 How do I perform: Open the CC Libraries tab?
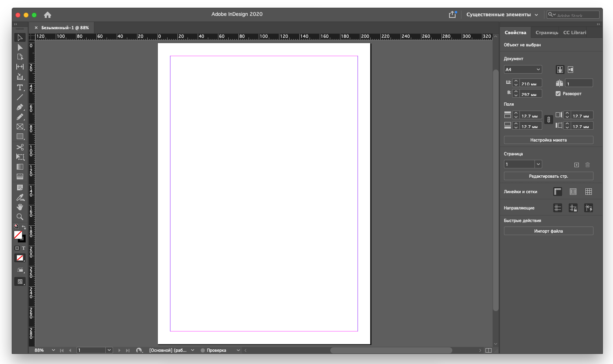(x=574, y=33)
